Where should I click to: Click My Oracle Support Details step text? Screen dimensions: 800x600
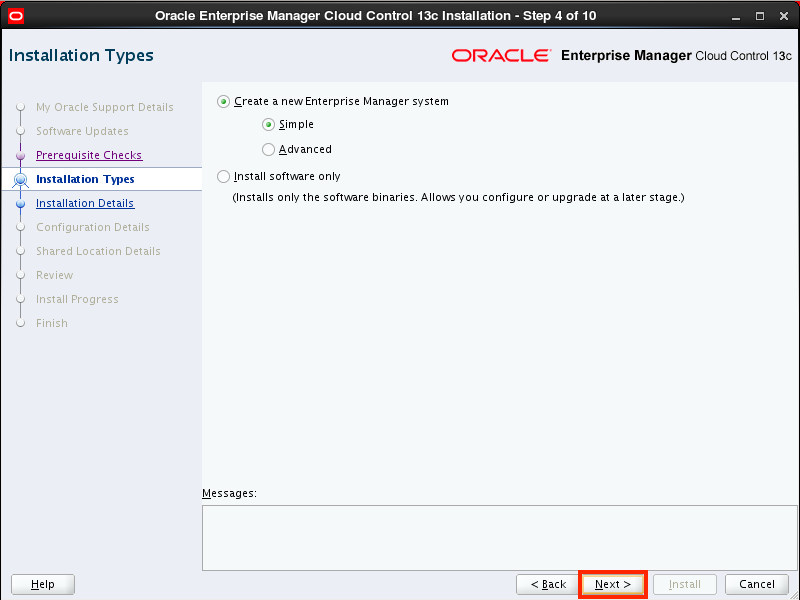coord(105,107)
